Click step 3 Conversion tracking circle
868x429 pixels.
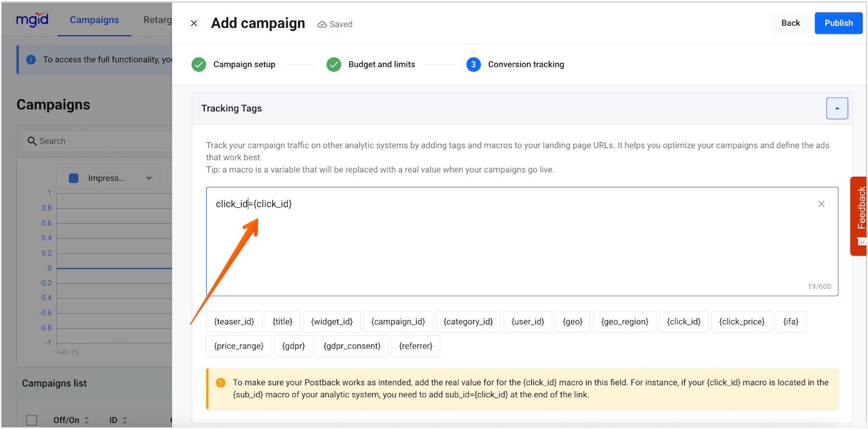473,65
